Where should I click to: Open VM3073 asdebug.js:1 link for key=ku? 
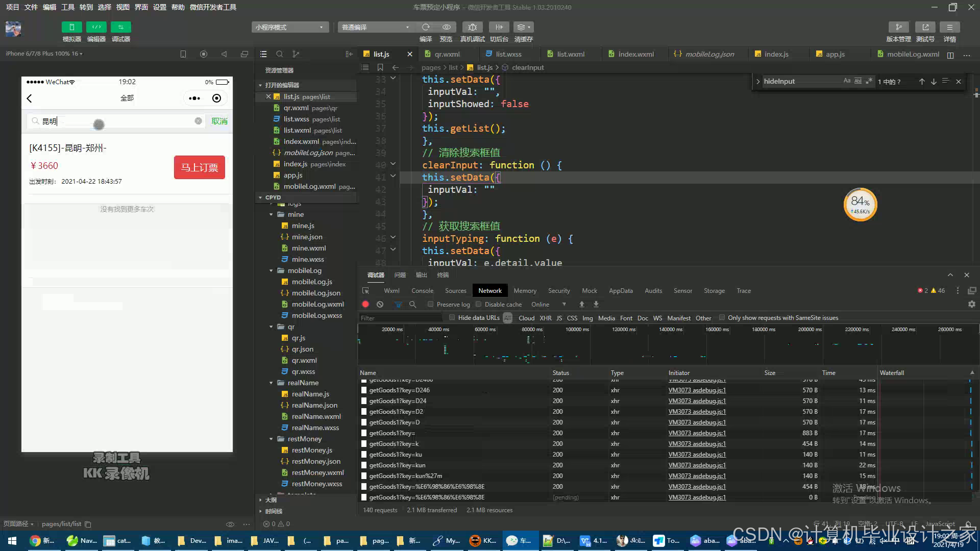point(697,455)
